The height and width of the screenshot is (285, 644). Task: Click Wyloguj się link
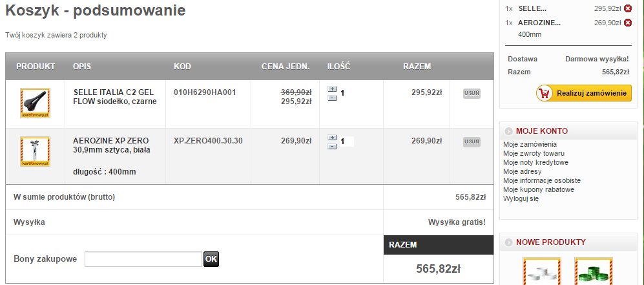coord(521,198)
